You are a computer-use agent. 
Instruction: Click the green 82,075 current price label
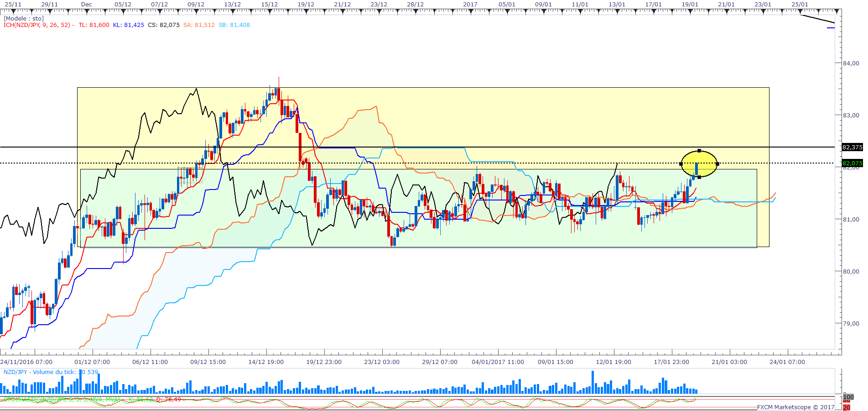coord(852,163)
